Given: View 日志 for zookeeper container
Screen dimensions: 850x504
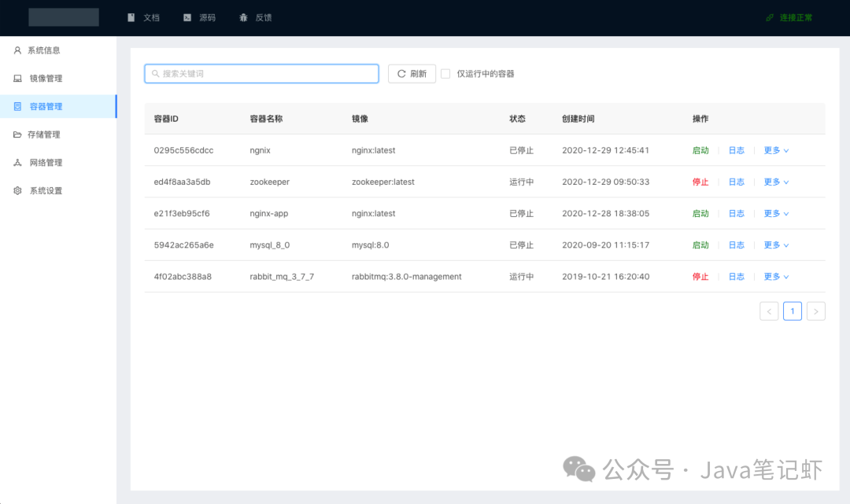Looking at the screenshot, I should coord(736,182).
